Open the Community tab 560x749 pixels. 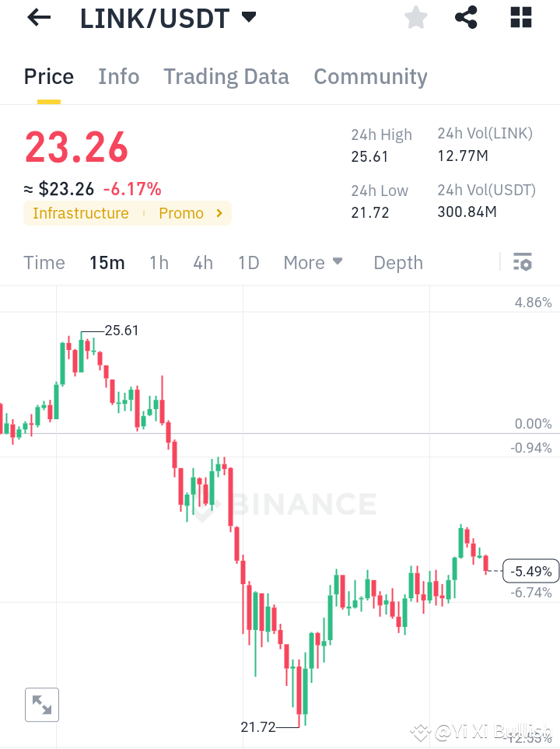coord(370,76)
